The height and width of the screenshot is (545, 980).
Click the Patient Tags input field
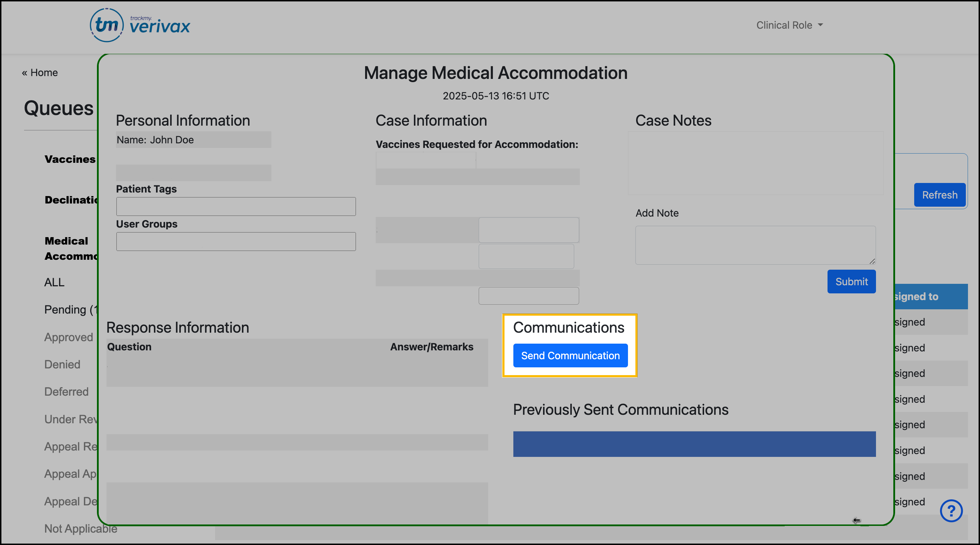[236, 206]
